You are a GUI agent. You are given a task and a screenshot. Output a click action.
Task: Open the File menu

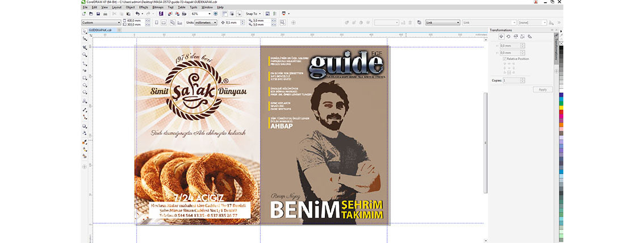coord(85,7)
